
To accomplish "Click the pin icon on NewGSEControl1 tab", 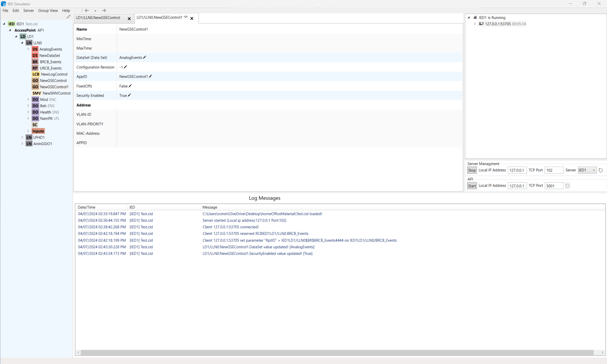I will (x=186, y=17).
